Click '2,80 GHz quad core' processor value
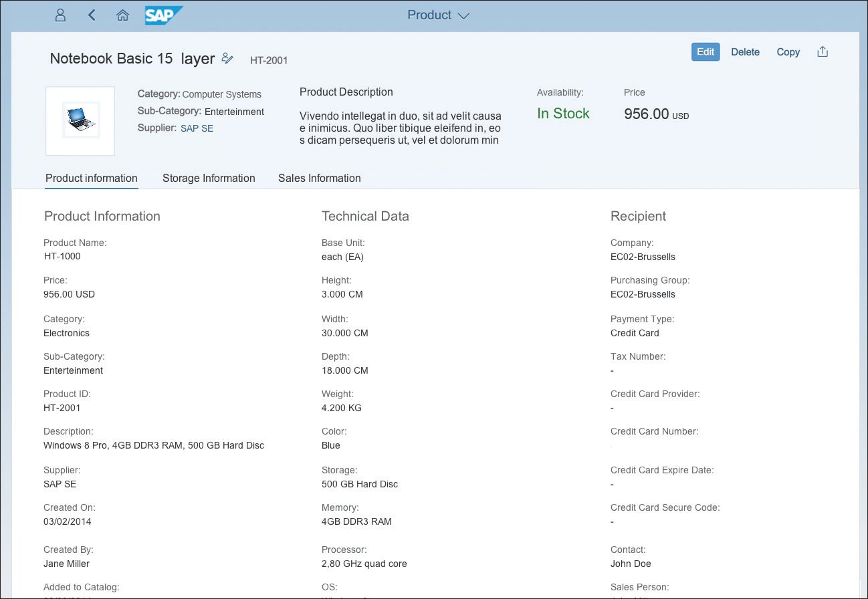 [x=364, y=564]
